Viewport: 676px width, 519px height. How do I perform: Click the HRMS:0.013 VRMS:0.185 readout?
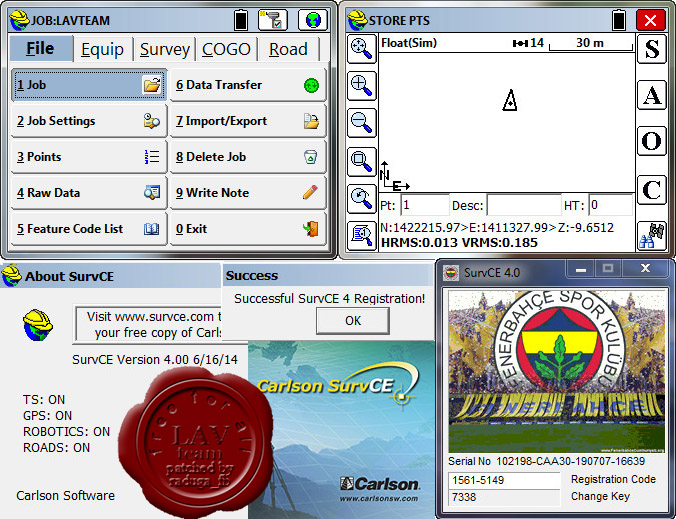click(x=460, y=243)
